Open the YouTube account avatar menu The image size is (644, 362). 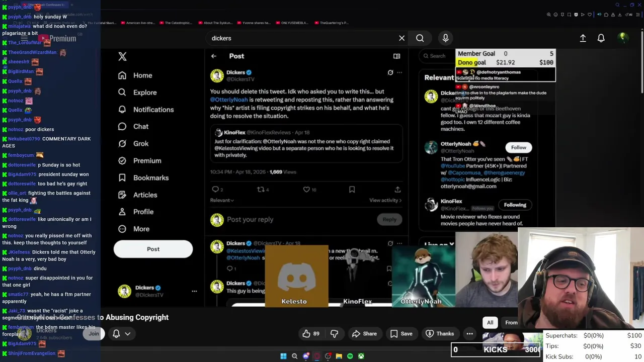(x=623, y=37)
